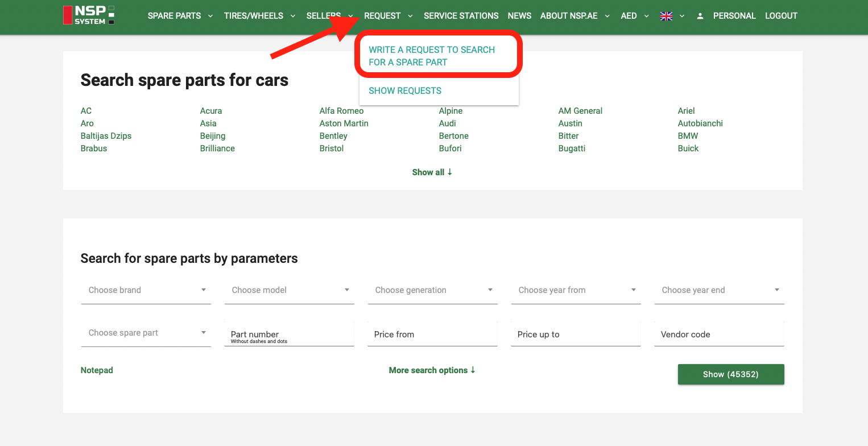The height and width of the screenshot is (446, 868).
Task: Click Show all to list brands
Action: (432, 172)
